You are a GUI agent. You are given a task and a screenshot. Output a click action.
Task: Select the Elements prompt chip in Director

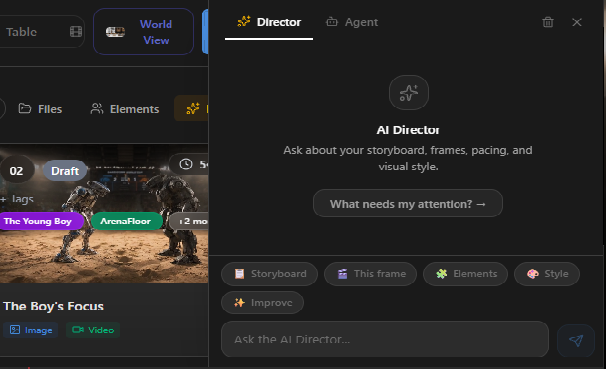(x=465, y=274)
